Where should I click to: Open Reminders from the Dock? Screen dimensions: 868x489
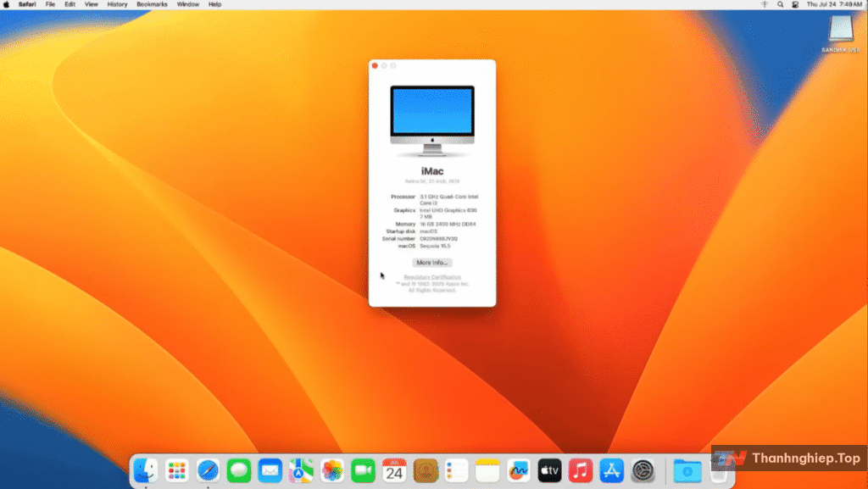coord(456,470)
